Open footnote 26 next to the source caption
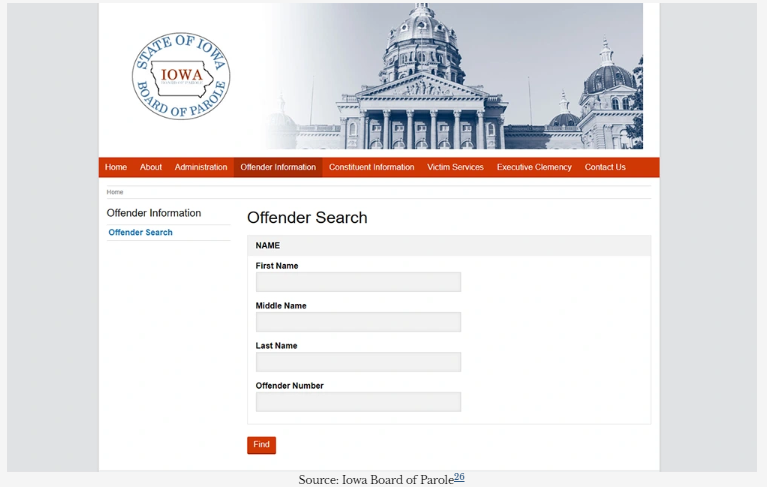This screenshot has height=487, width=767. 459,477
